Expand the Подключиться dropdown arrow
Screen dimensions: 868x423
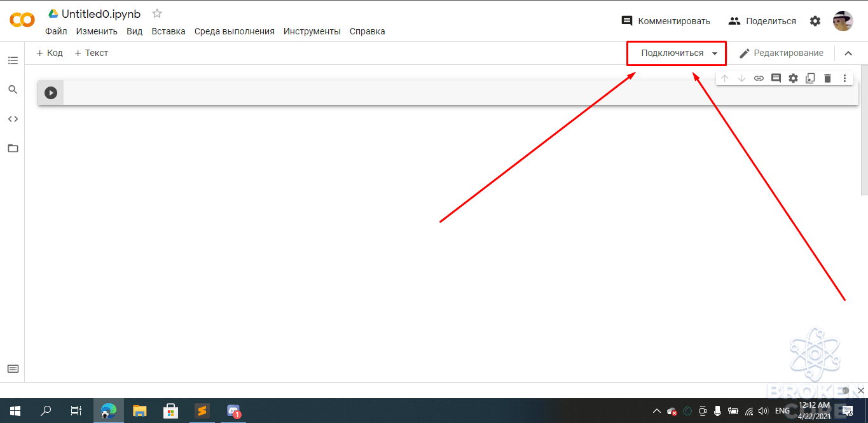click(x=715, y=53)
